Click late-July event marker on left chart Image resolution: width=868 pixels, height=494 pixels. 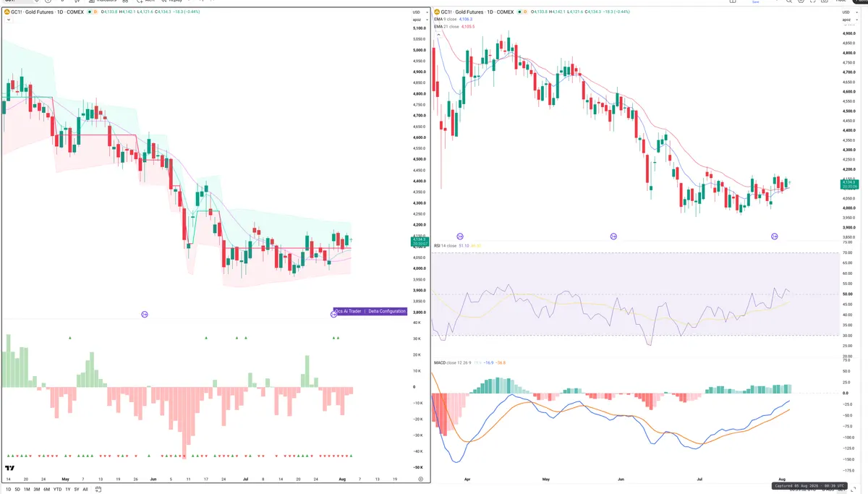pos(333,314)
